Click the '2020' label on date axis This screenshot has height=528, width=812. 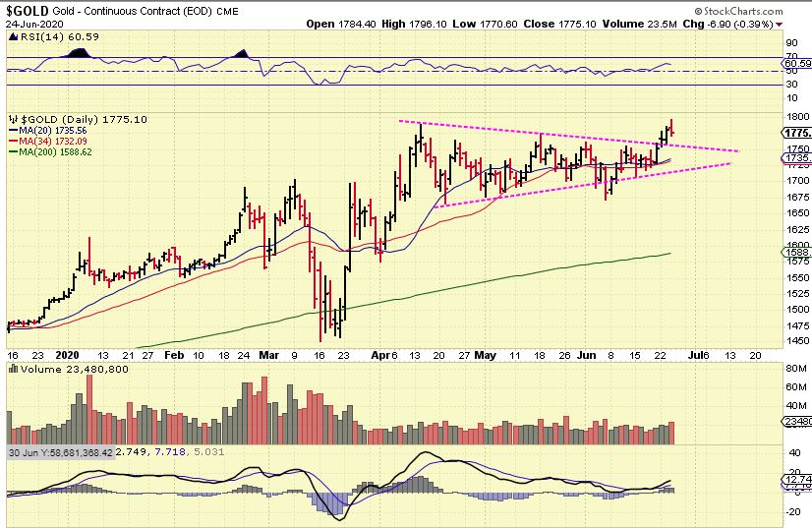coord(67,356)
